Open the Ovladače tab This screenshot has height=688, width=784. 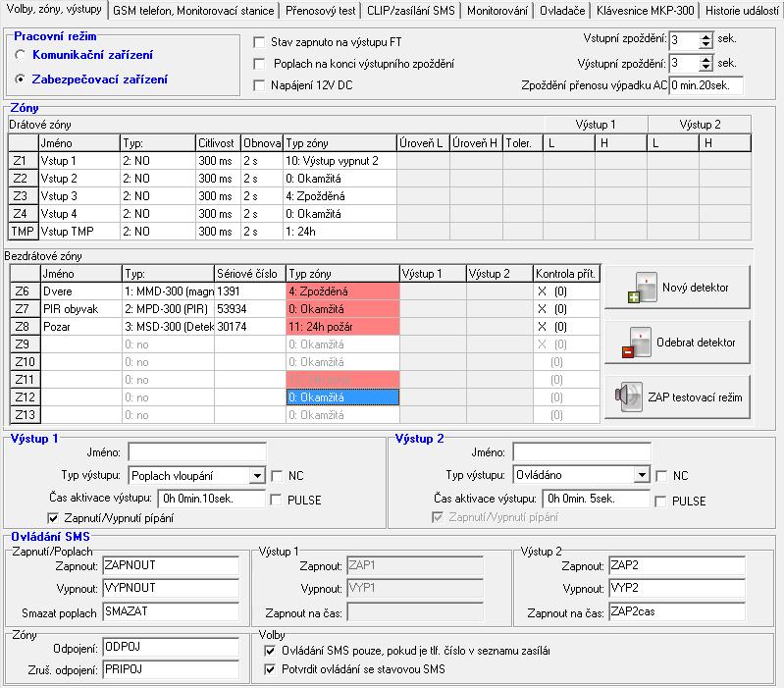coord(562,11)
